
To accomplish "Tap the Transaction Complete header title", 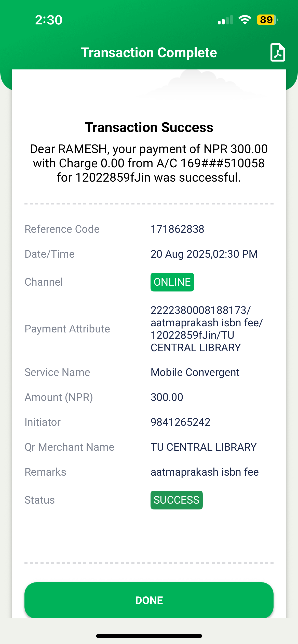I will (149, 53).
